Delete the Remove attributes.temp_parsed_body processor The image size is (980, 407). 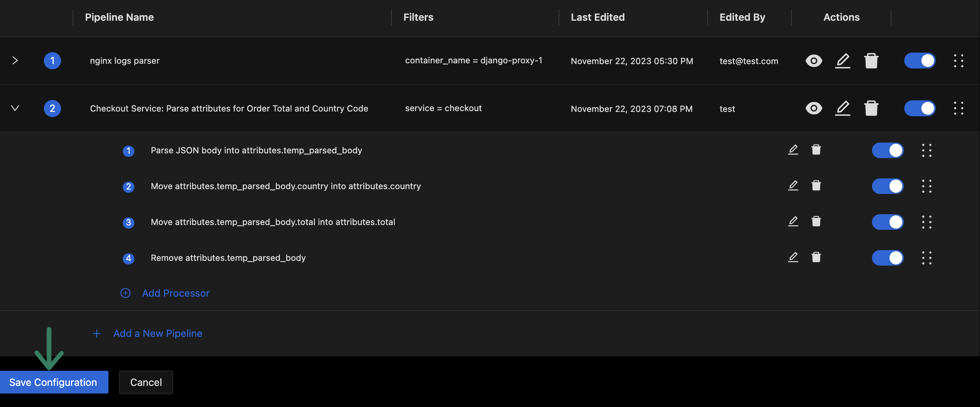(816, 257)
